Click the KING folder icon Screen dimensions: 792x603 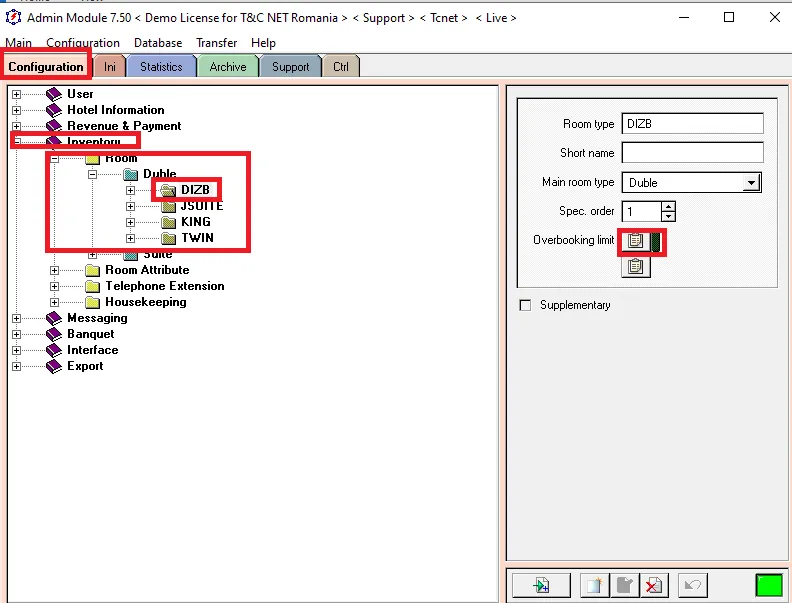[169, 222]
